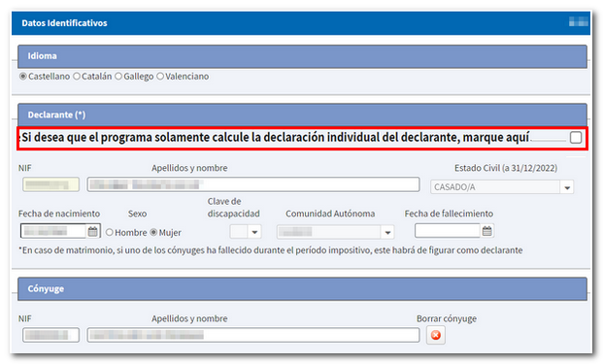Select Gallego language option
Screen dimensions: 603x364
118,76
